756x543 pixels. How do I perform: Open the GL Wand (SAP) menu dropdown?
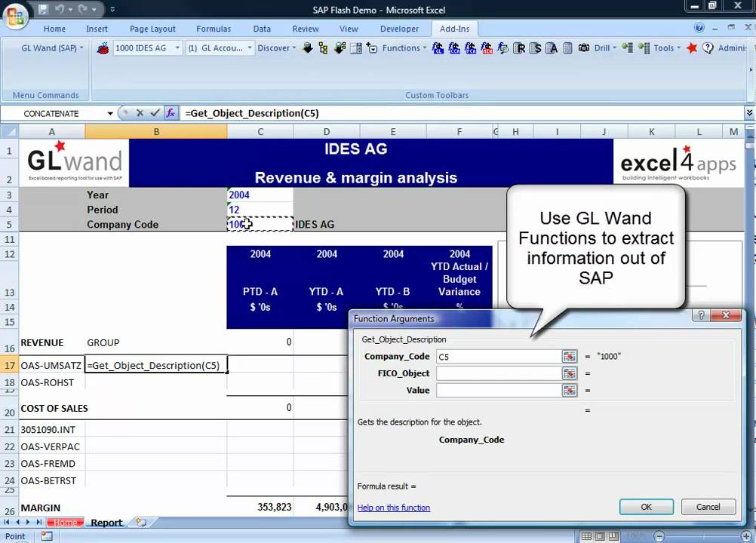52,48
